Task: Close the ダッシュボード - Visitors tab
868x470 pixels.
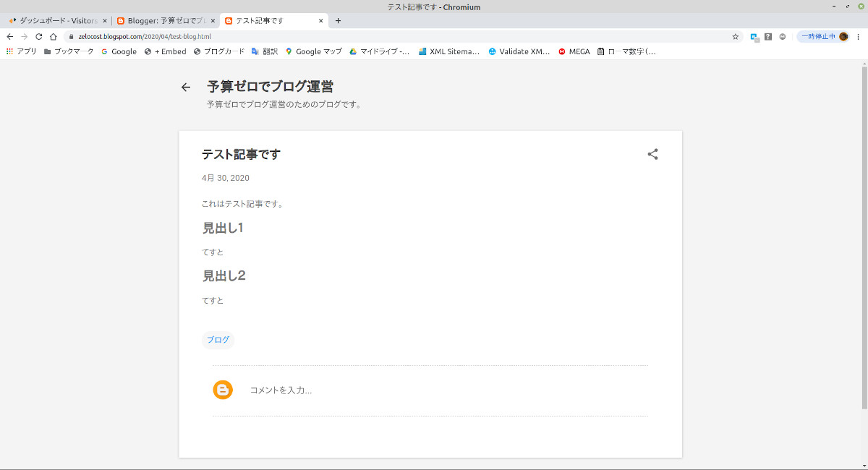Action: coord(106,21)
